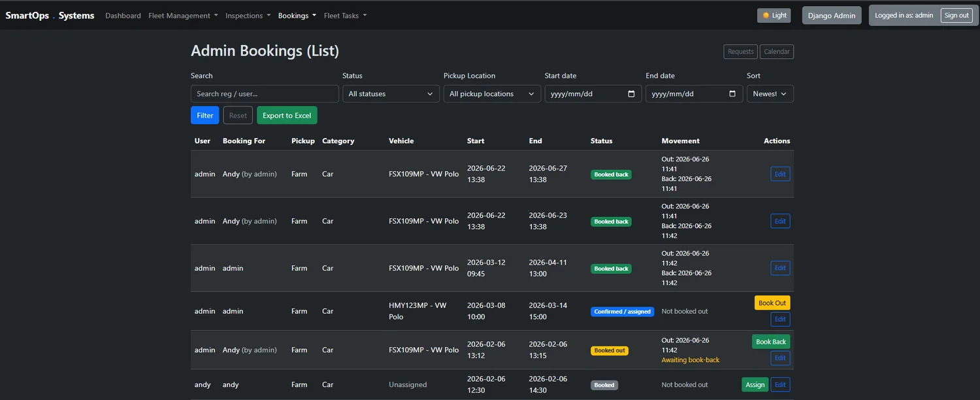Switch to Calendar view
Viewport: 980px width, 400px height.
click(x=777, y=52)
